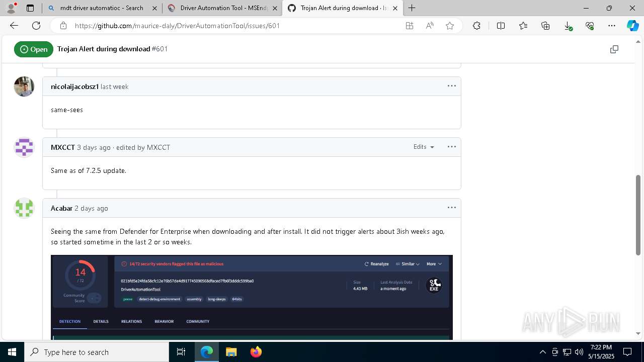Open the browser profile icon
This screenshot has height=362, width=644.
11,8
